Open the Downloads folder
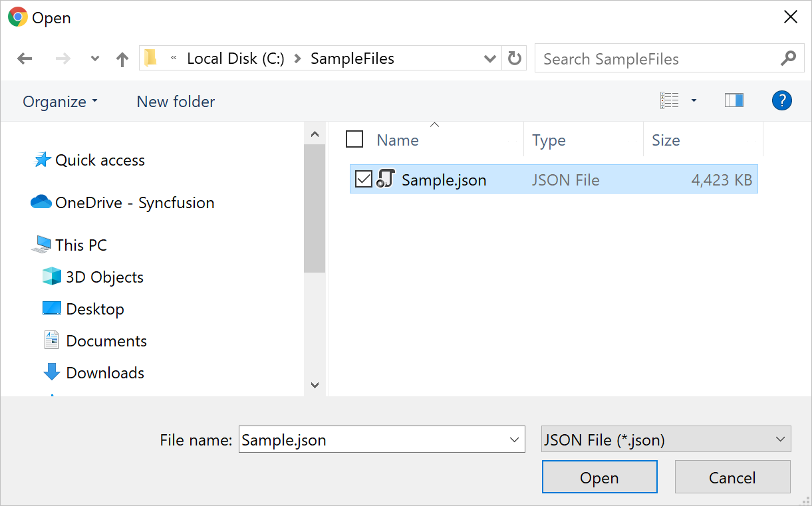 click(x=105, y=373)
